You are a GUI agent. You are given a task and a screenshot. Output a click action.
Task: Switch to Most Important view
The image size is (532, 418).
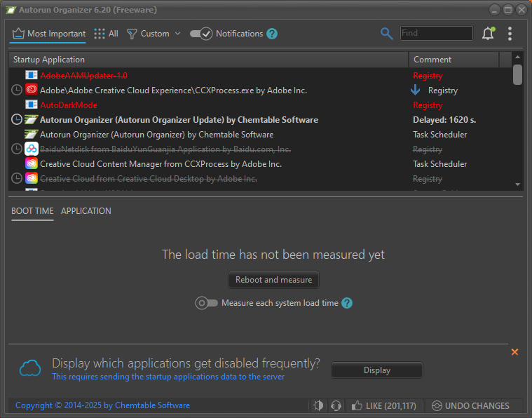49,34
